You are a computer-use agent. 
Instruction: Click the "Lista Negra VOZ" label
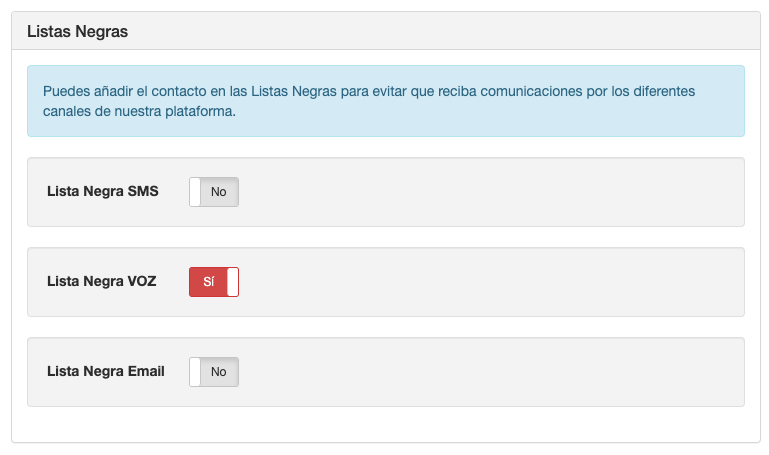click(101, 281)
